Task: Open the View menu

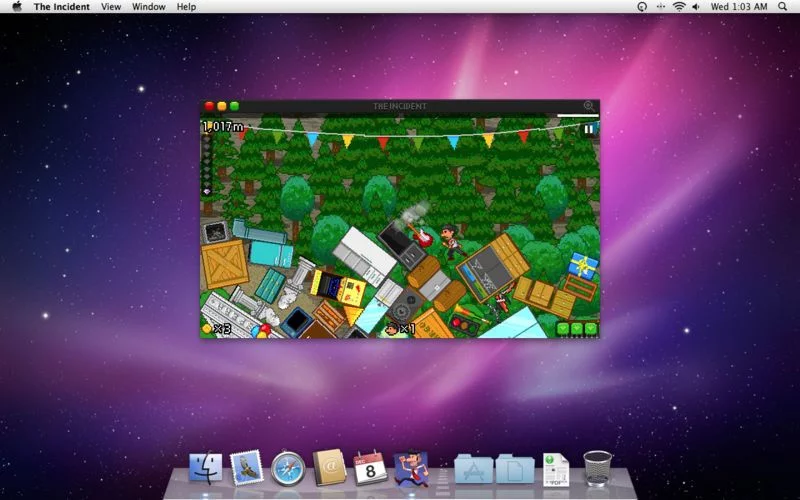Action: [x=111, y=7]
